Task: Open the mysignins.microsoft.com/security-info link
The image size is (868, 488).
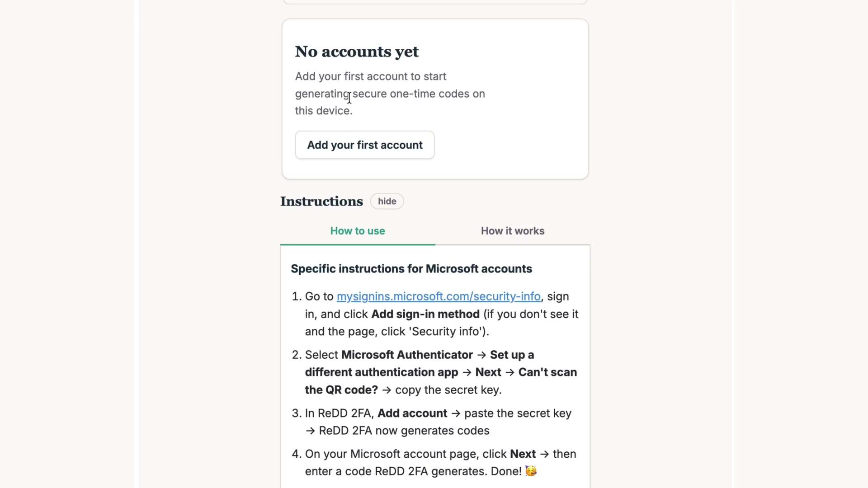Action: click(439, 296)
